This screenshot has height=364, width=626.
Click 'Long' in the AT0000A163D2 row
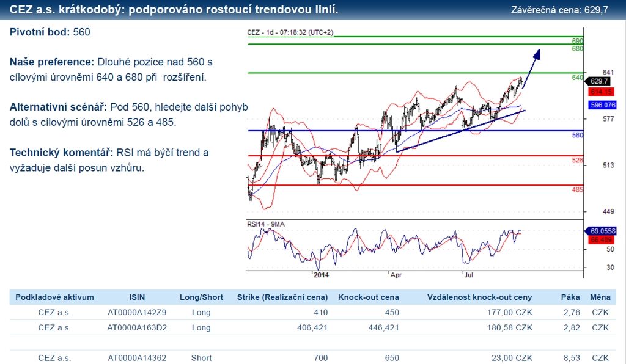(x=201, y=328)
